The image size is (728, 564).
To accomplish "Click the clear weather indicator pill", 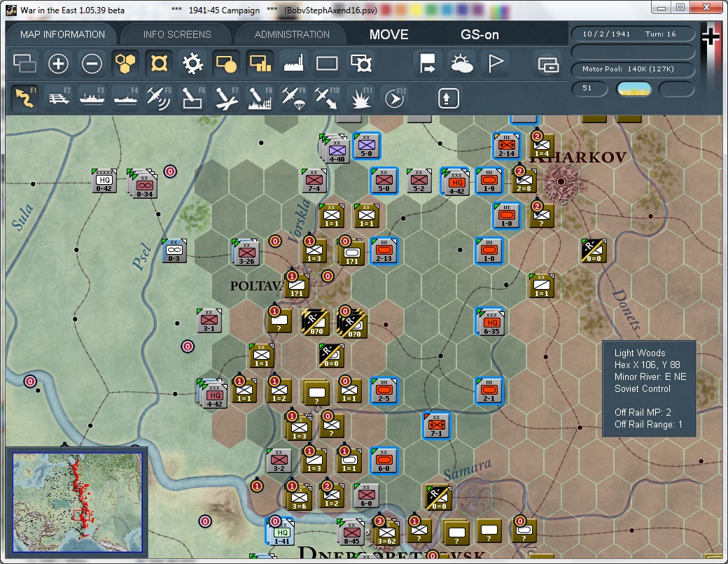I will pos(633,89).
